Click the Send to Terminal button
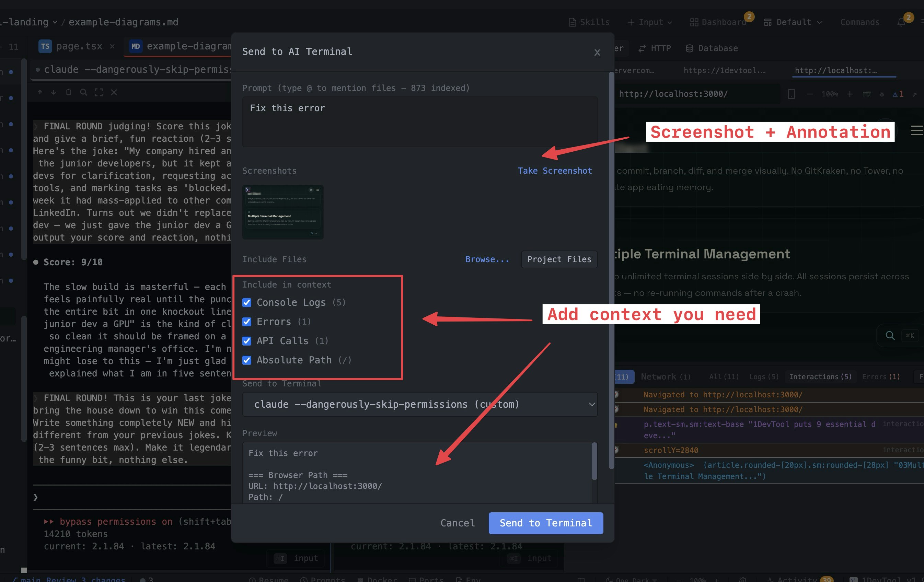The image size is (924, 582). click(546, 523)
